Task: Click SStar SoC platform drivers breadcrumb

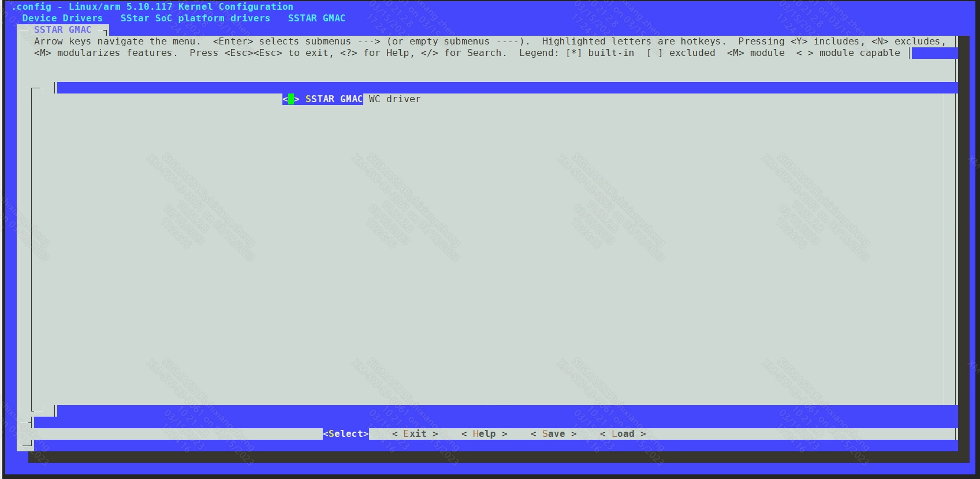Action: click(195, 18)
